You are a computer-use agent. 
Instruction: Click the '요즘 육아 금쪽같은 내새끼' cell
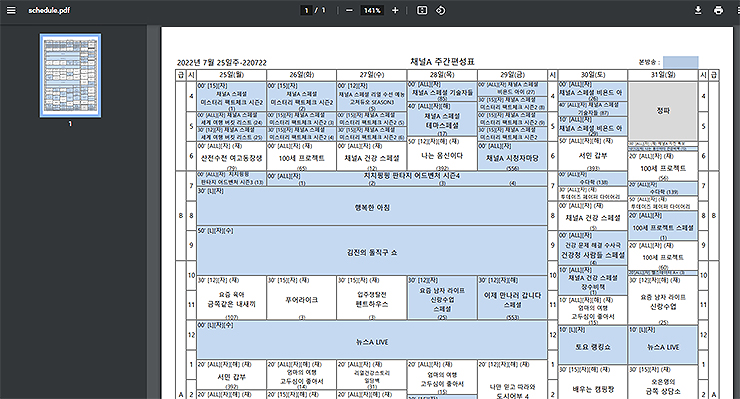click(231, 298)
